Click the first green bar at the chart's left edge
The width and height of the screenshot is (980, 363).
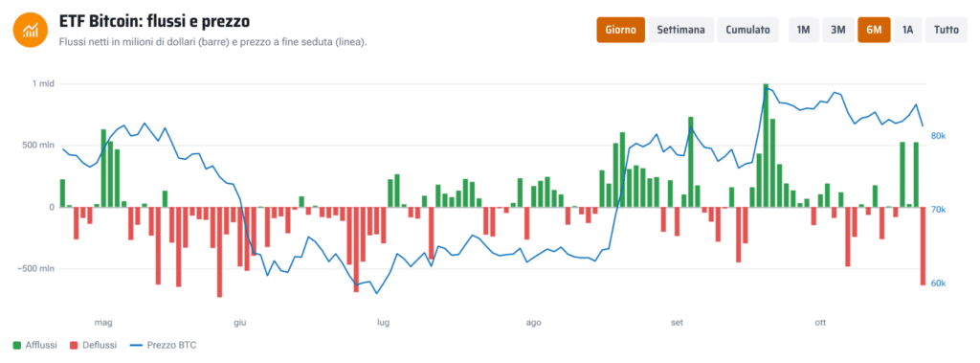tap(62, 193)
